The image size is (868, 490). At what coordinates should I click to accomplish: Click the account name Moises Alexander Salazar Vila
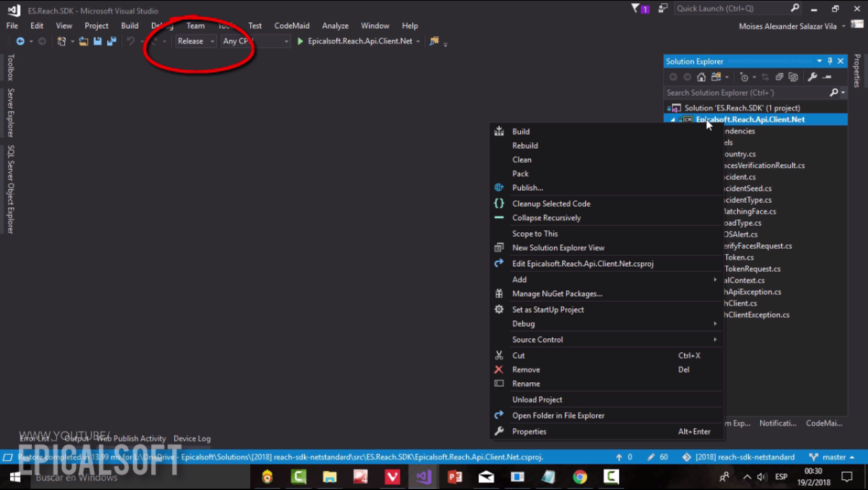[x=788, y=26]
